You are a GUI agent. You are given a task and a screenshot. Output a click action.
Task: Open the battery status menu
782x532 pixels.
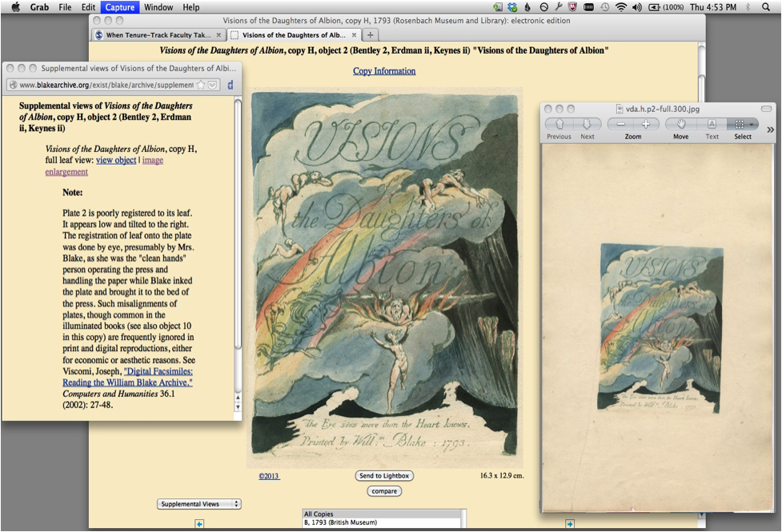tap(666, 7)
